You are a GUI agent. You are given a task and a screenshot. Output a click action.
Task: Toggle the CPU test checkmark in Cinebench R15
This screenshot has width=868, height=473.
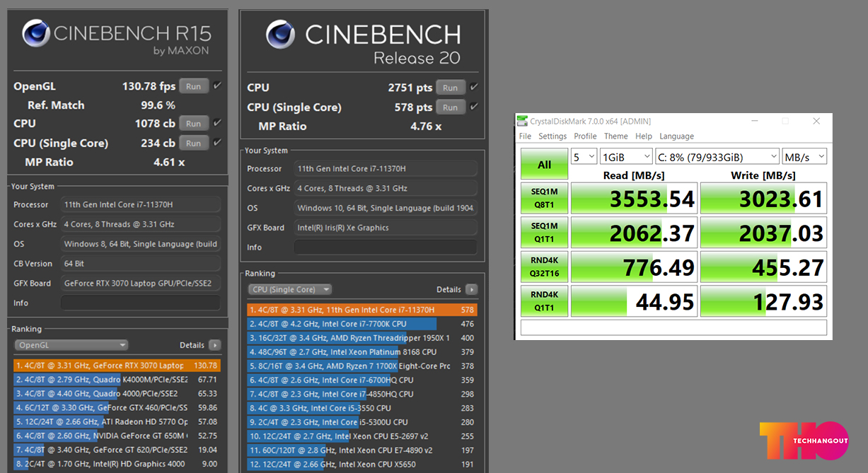217,123
